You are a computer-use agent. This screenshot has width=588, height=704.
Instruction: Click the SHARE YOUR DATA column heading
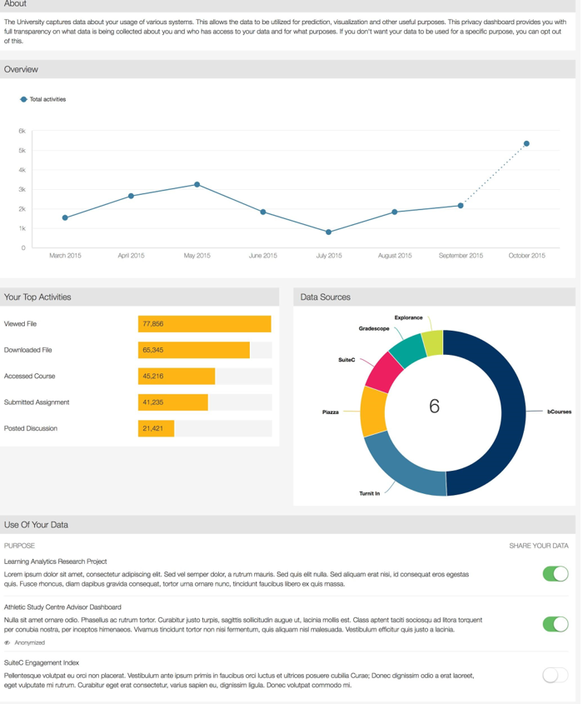coord(539,546)
